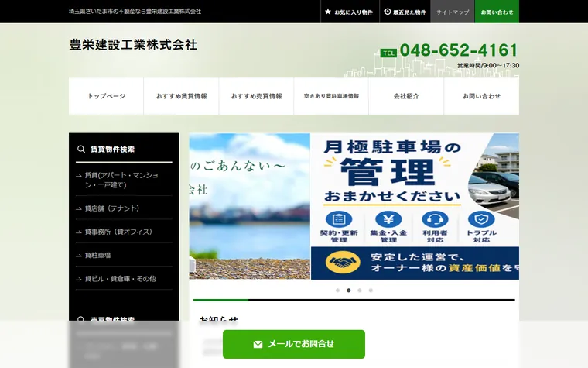Click the 豊栄建設工業株式会社 company logo
Image resolution: width=588 pixels, height=368 pixels.
[x=133, y=45]
